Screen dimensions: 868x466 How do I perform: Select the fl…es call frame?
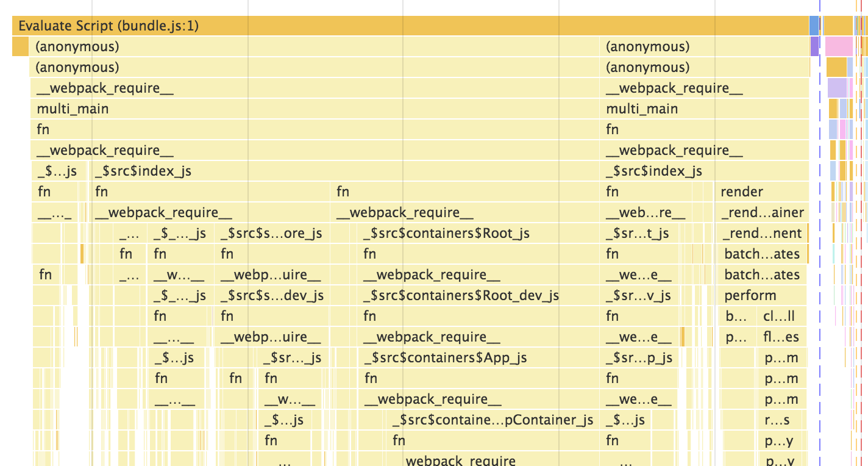point(781,337)
